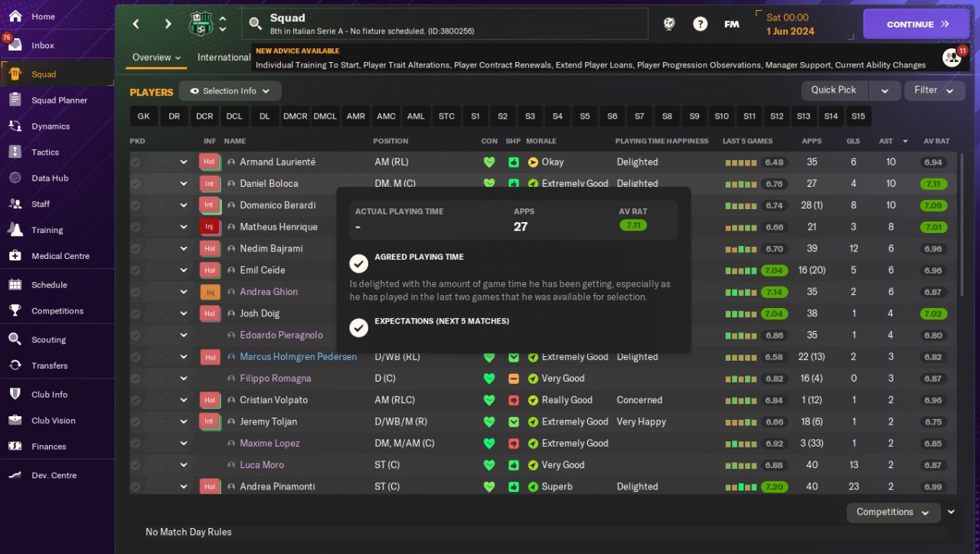Open the Dev. Centre icon
This screenshot has height=554, width=980.
pyautogui.click(x=15, y=476)
